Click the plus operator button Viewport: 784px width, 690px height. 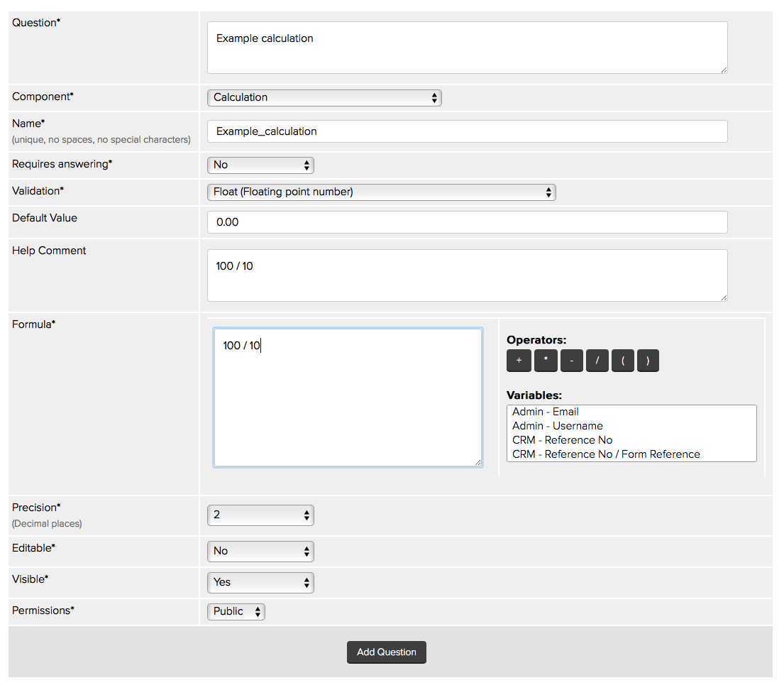coord(519,361)
